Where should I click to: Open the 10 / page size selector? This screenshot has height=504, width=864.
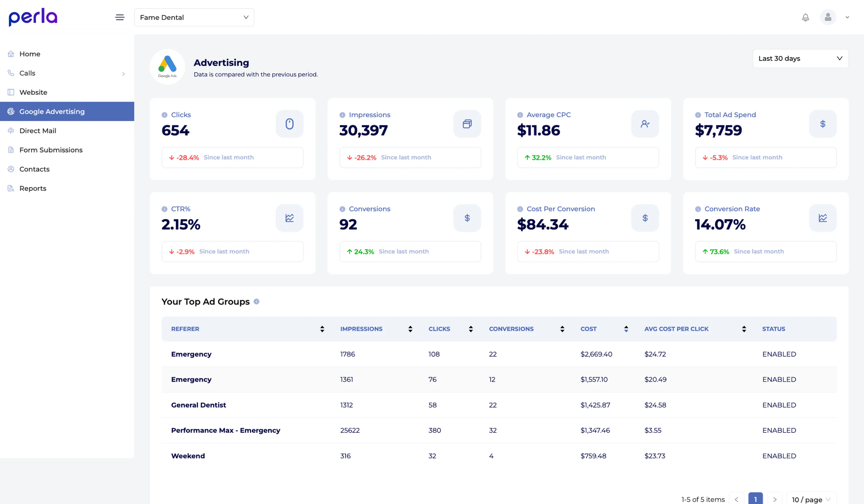point(811,499)
